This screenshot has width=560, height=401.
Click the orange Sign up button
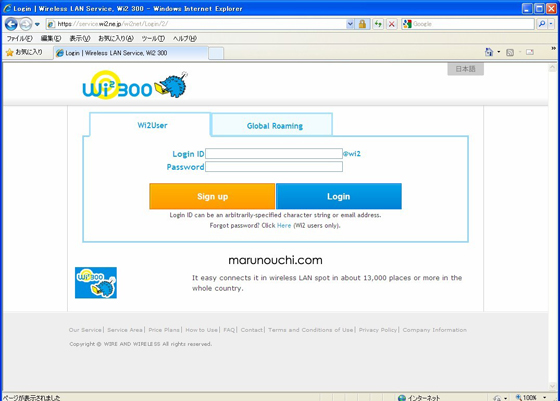pyautogui.click(x=212, y=196)
